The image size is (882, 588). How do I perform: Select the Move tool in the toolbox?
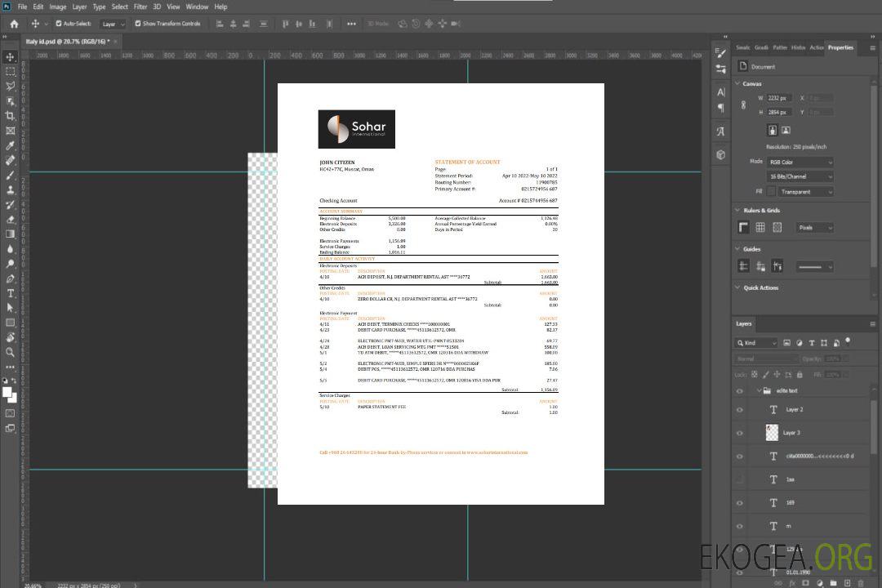pos(10,57)
